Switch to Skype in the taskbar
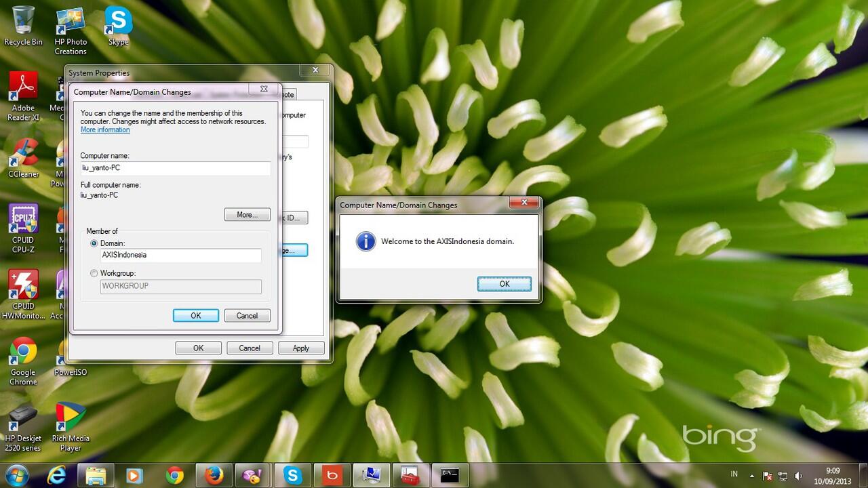This screenshot has width=868, height=488. point(293,476)
